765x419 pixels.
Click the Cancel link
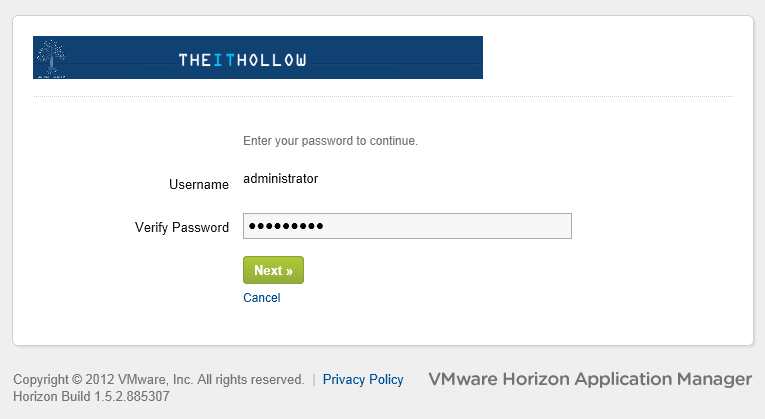[261, 298]
